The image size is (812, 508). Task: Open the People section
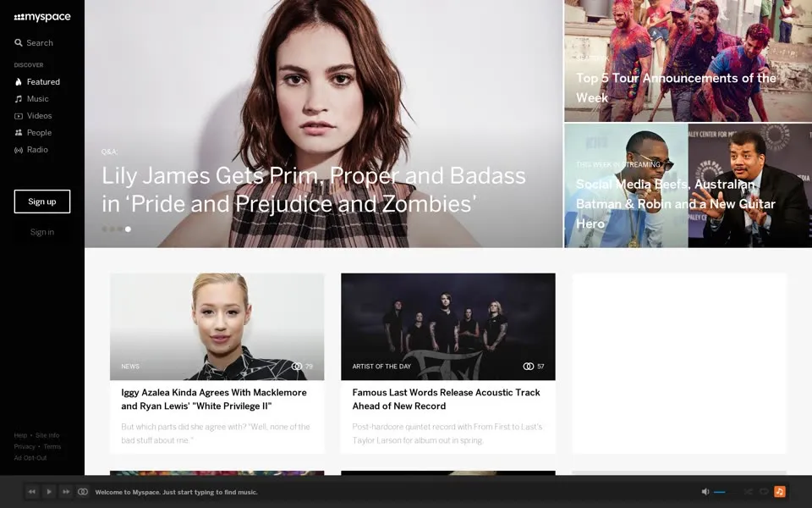click(x=33, y=133)
